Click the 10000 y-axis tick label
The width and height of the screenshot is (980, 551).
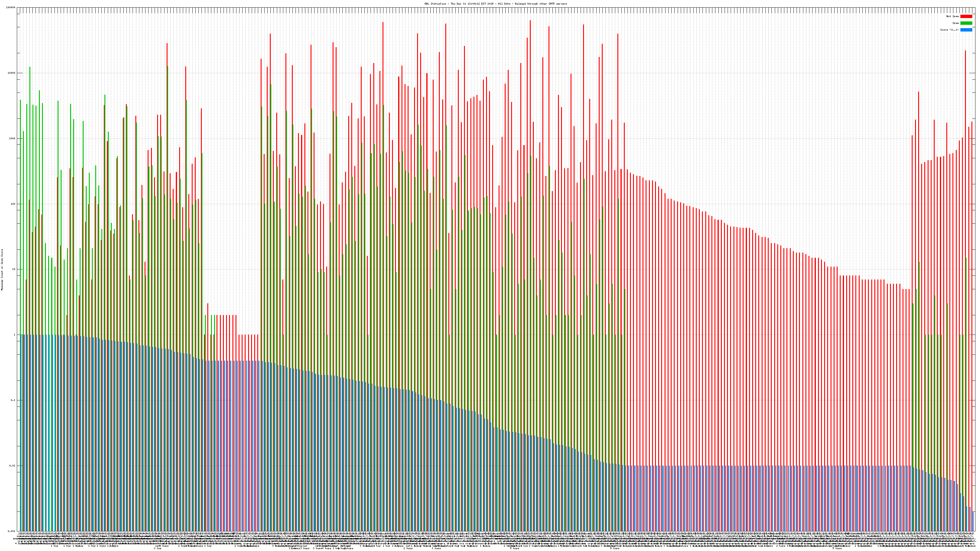coord(12,73)
